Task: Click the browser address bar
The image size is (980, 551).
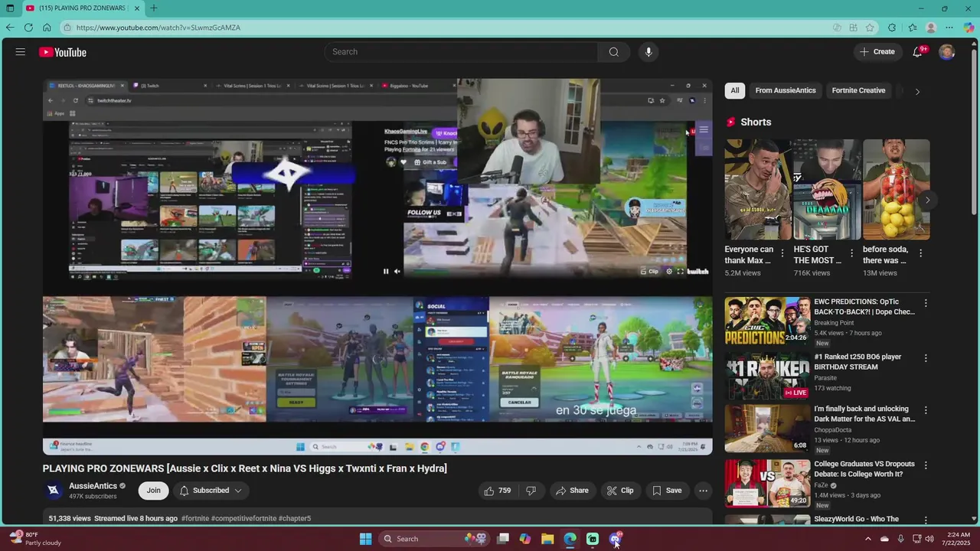Action: 444,28
